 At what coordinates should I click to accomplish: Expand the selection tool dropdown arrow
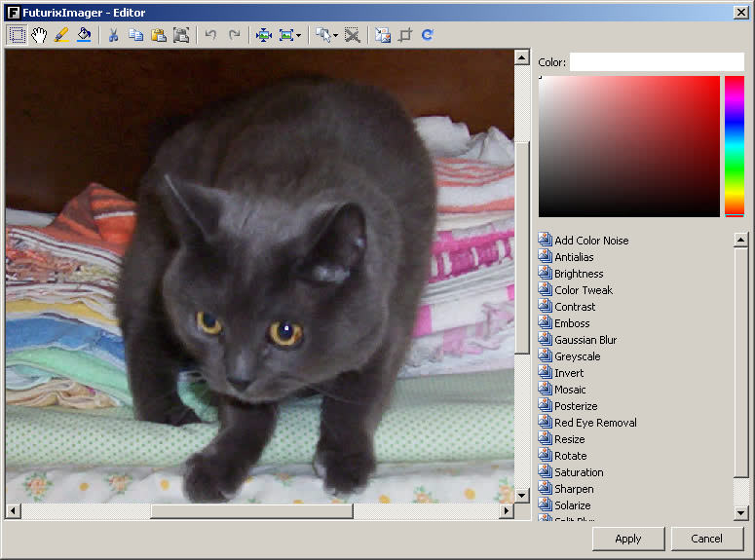point(335,35)
